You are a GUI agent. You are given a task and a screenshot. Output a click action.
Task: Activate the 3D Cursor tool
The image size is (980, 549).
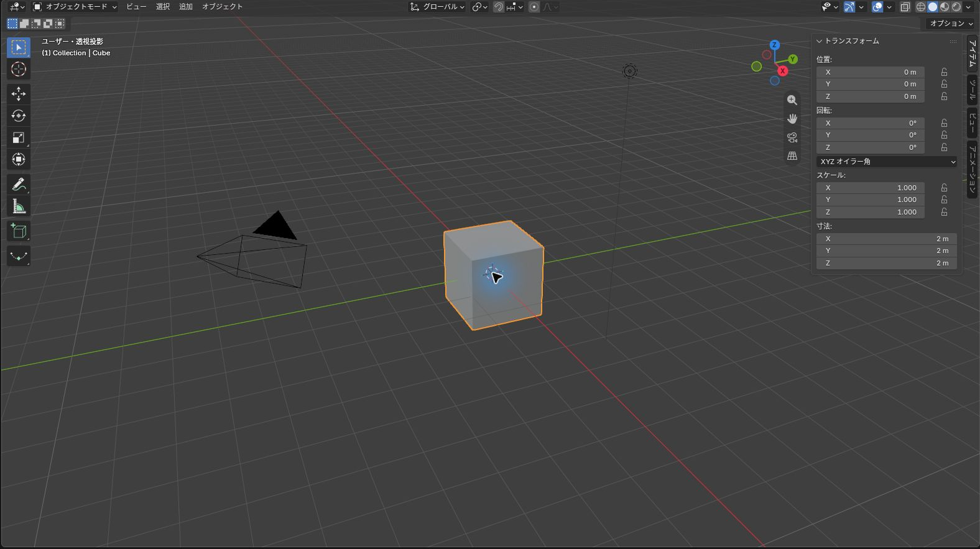point(19,69)
